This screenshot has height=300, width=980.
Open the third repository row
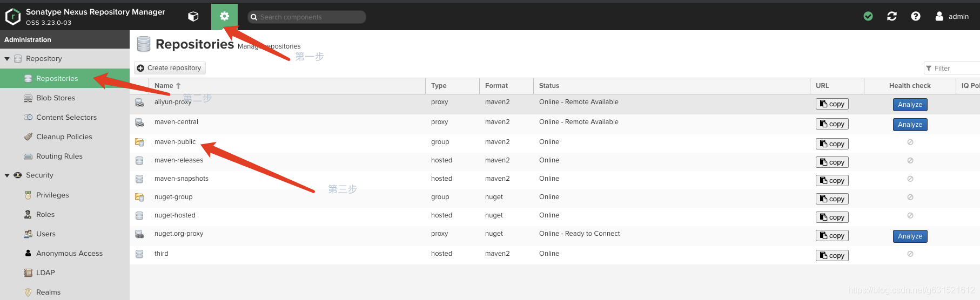point(555,255)
